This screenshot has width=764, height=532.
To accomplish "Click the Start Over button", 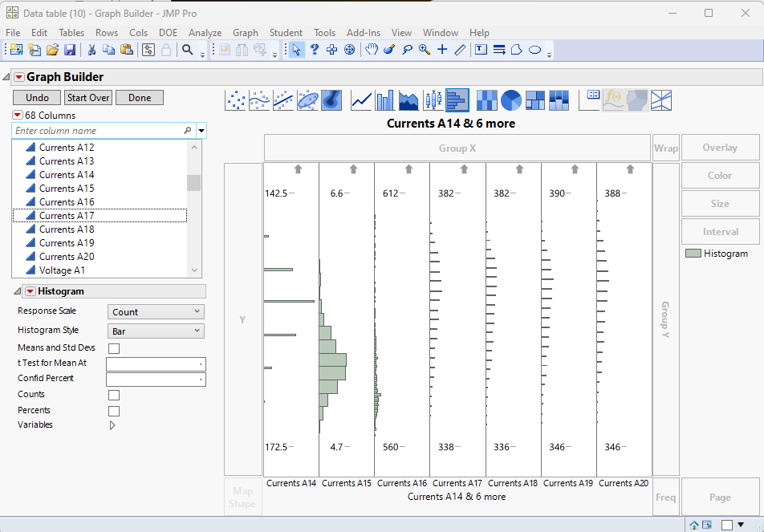I will (x=88, y=97).
